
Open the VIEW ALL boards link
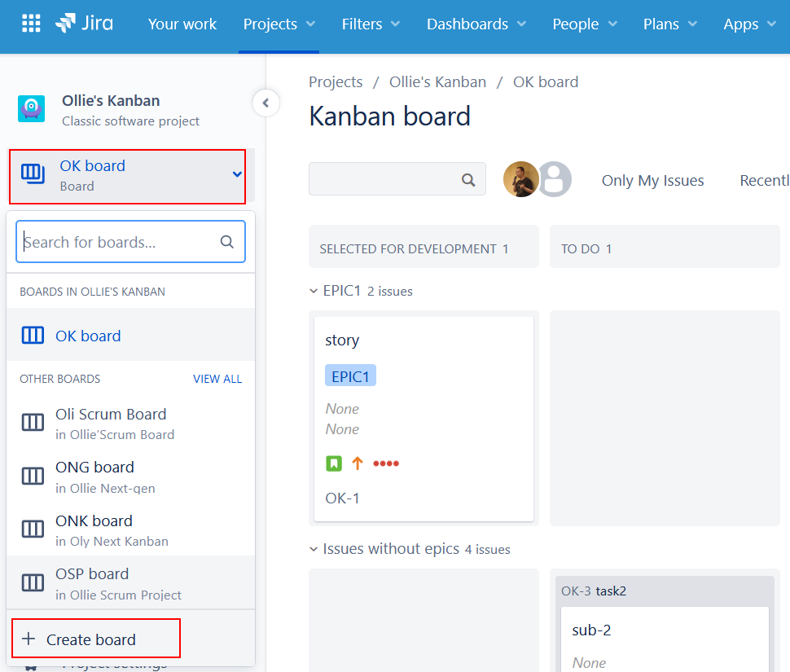pos(217,378)
